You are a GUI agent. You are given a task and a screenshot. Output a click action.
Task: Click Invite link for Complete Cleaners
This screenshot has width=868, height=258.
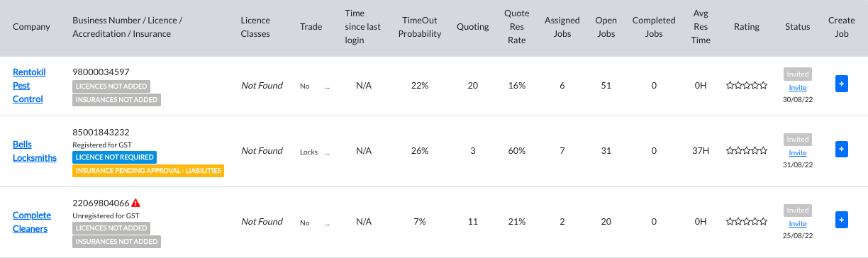click(798, 224)
